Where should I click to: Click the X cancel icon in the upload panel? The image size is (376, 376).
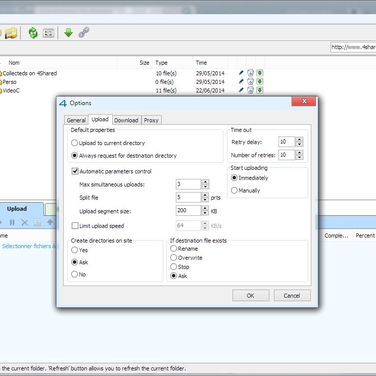(25, 222)
